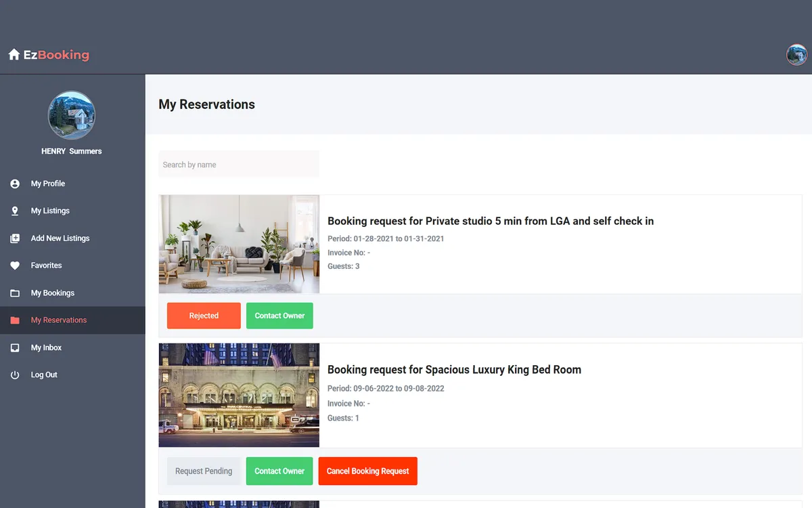Click the EzBooking home logo icon
The image size is (812, 508).
click(14, 55)
